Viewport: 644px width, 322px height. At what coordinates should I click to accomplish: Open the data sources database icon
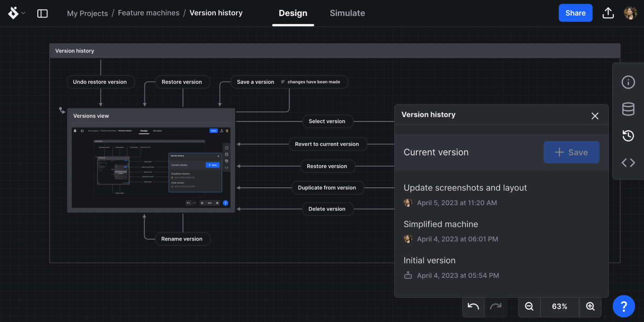click(x=628, y=109)
